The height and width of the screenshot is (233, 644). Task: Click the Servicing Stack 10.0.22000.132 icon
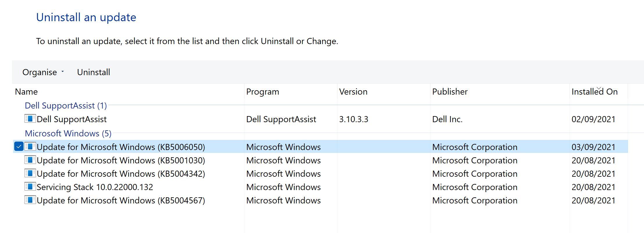(x=30, y=187)
